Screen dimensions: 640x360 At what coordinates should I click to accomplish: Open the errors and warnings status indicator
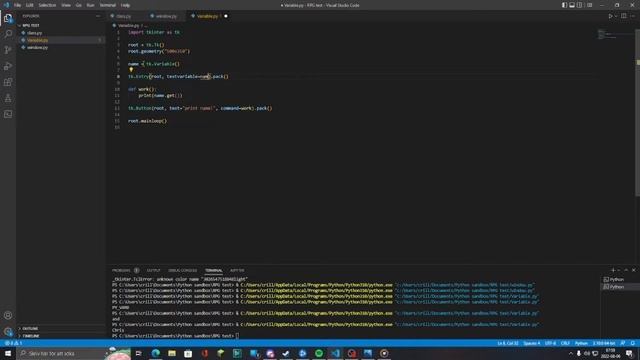(13, 343)
